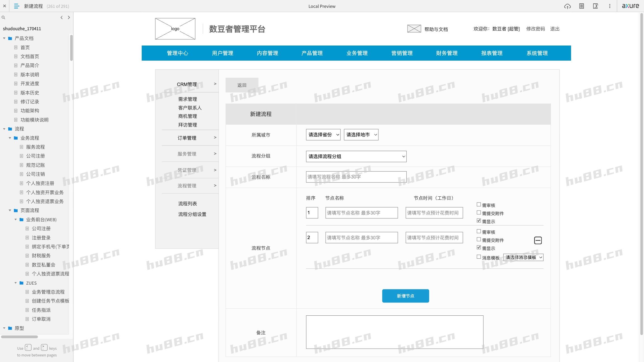Screen dimensions: 644x362
Task: Go to previous page with left arrow
Action: (x=61, y=18)
